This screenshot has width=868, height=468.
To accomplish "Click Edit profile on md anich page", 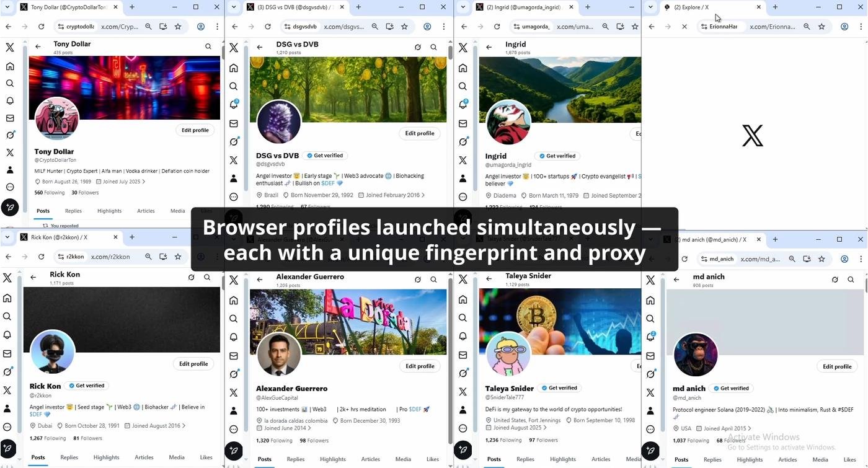I will pos(836,366).
